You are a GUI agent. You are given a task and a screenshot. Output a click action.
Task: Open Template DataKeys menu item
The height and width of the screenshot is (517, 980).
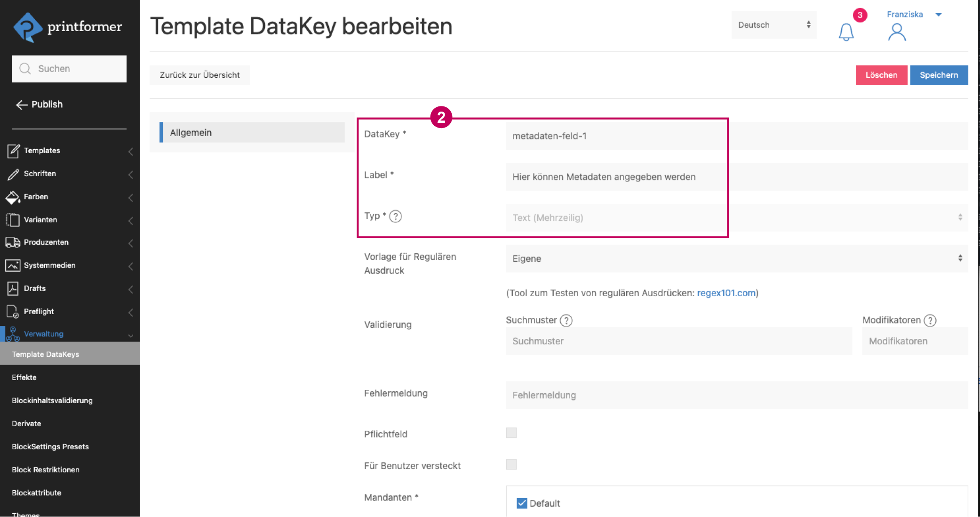pyautogui.click(x=46, y=354)
